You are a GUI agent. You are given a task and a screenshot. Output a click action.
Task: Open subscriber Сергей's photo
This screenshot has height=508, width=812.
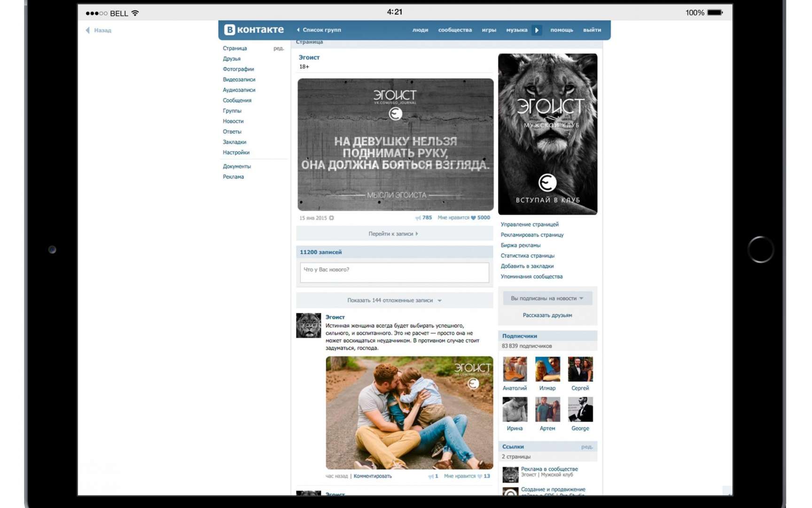(x=580, y=369)
